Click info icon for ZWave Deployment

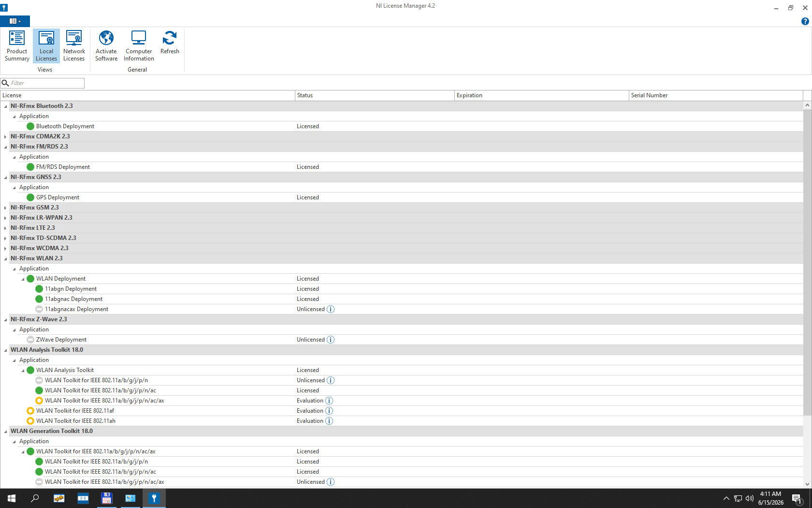point(331,340)
